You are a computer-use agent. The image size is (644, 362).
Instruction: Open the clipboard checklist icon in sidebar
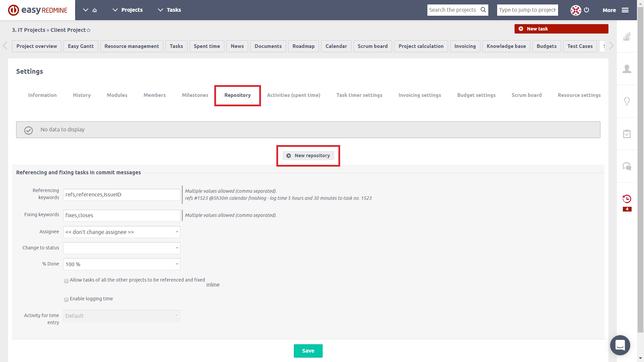pos(627,133)
